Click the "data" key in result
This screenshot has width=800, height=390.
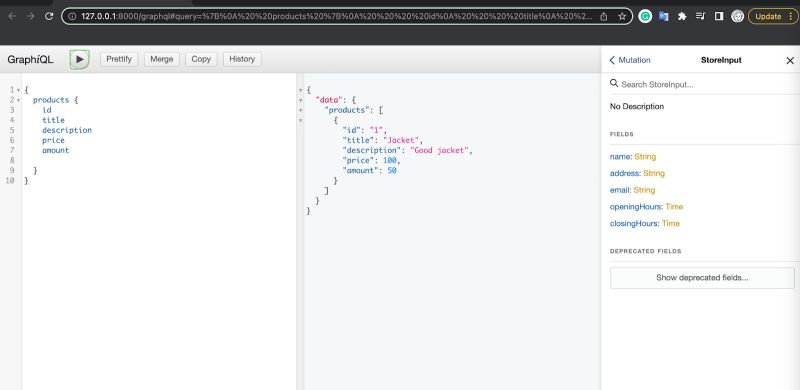pos(329,100)
